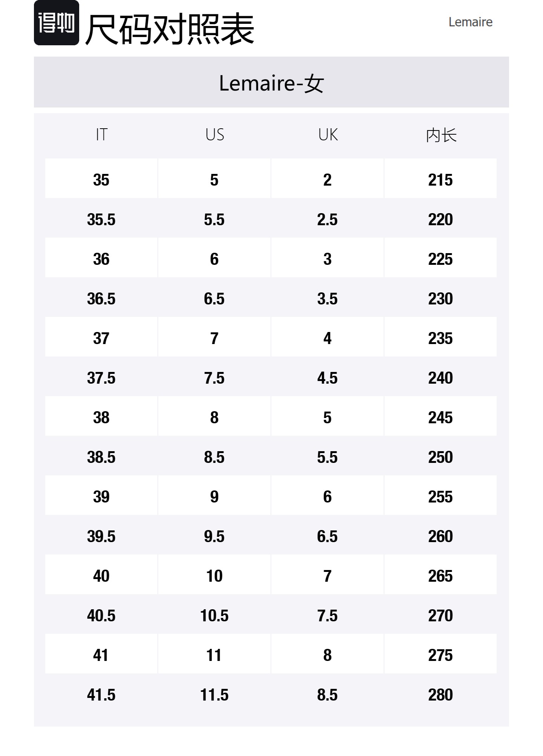Click US size 10.5 cell
The height and width of the screenshot is (756, 543).
(214, 615)
